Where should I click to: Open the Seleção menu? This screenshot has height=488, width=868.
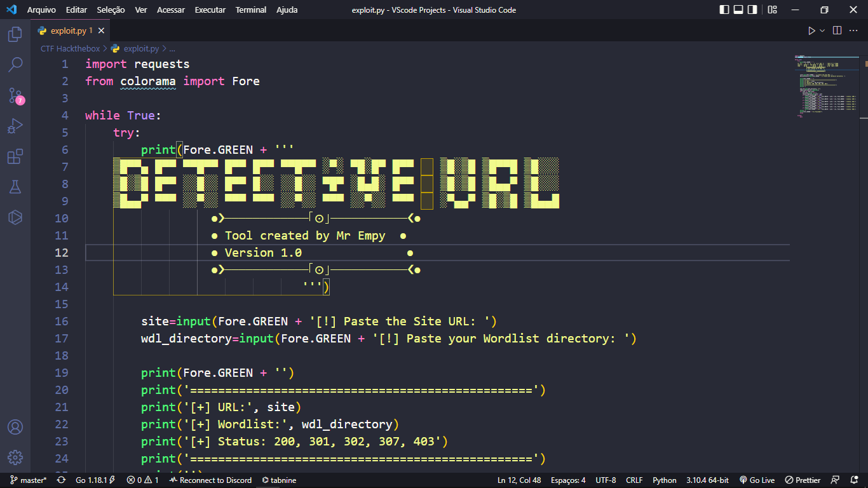(x=111, y=10)
